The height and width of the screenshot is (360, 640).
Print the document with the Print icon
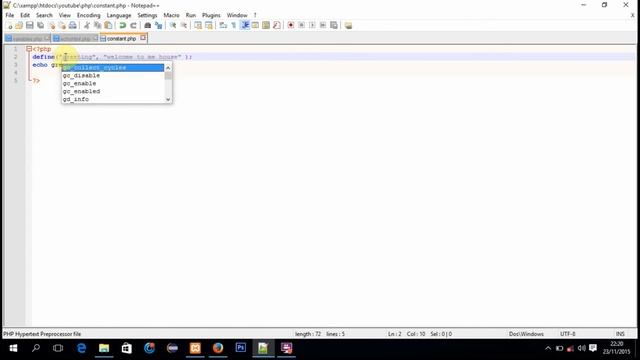pos(73,25)
